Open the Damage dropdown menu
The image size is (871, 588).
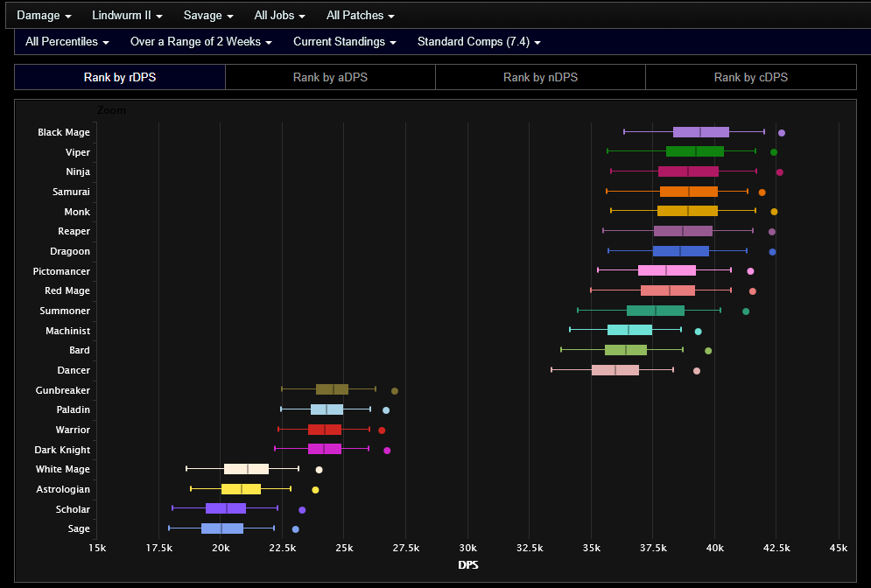44,16
